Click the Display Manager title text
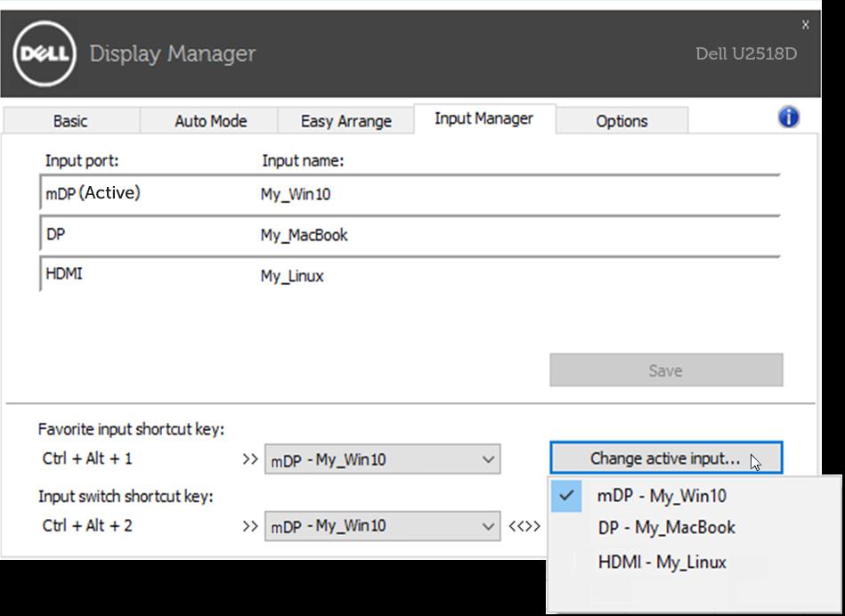 pos(173,54)
